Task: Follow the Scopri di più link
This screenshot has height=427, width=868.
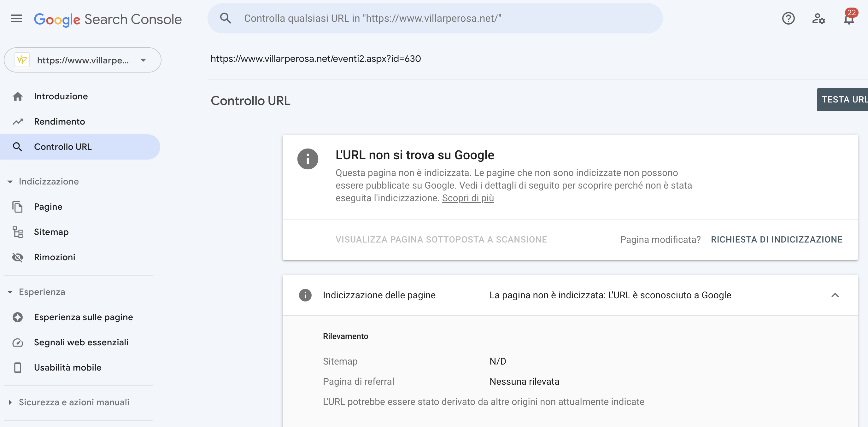Action: click(x=468, y=198)
